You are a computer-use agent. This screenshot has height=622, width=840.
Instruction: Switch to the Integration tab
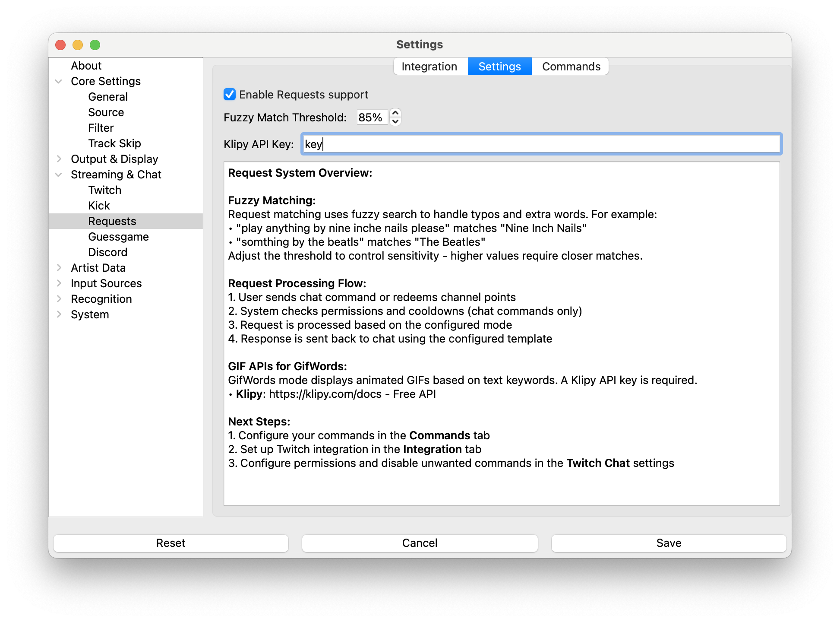429,67
